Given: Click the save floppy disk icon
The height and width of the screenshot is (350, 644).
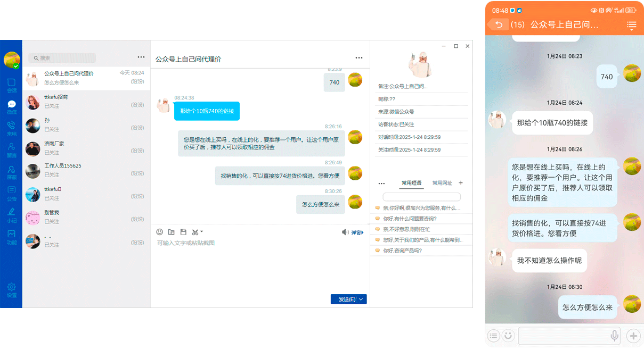Looking at the screenshot, I should (183, 232).
